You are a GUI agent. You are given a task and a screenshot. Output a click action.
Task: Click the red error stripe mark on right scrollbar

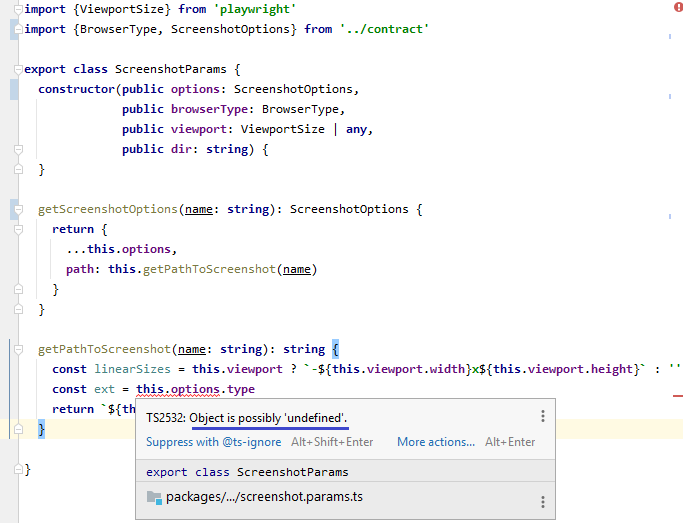(x=678, y=396)
